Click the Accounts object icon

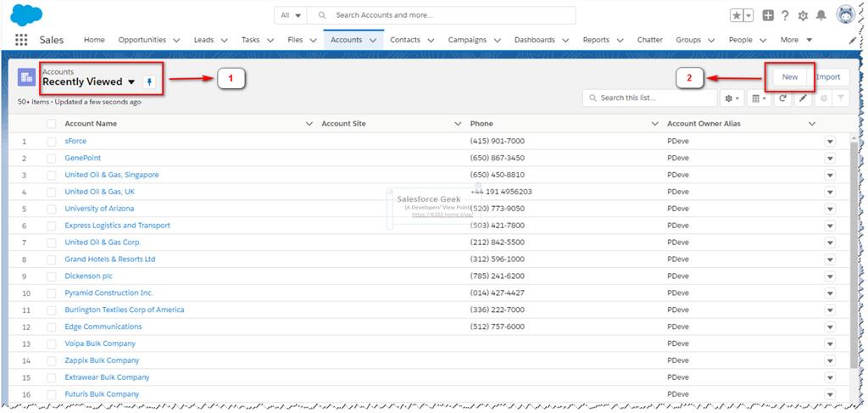(x=26, y=77)
